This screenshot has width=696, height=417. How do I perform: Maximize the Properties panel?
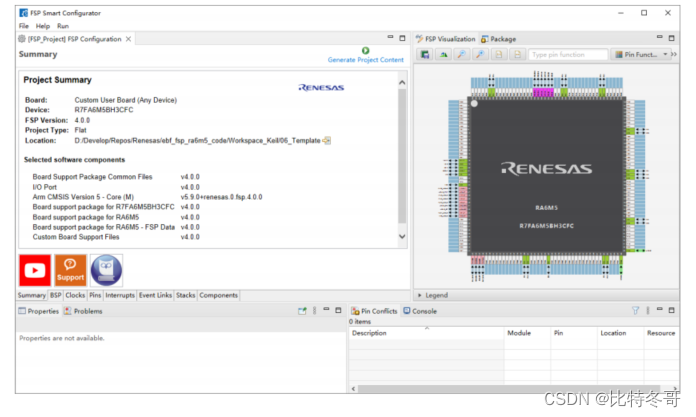coord(338,310)
